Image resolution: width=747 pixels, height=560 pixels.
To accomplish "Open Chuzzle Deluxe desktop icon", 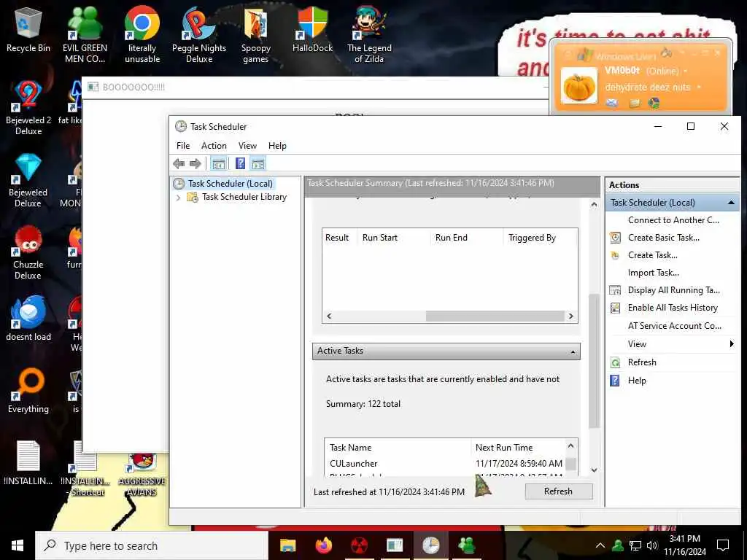I will click(28, 252).
